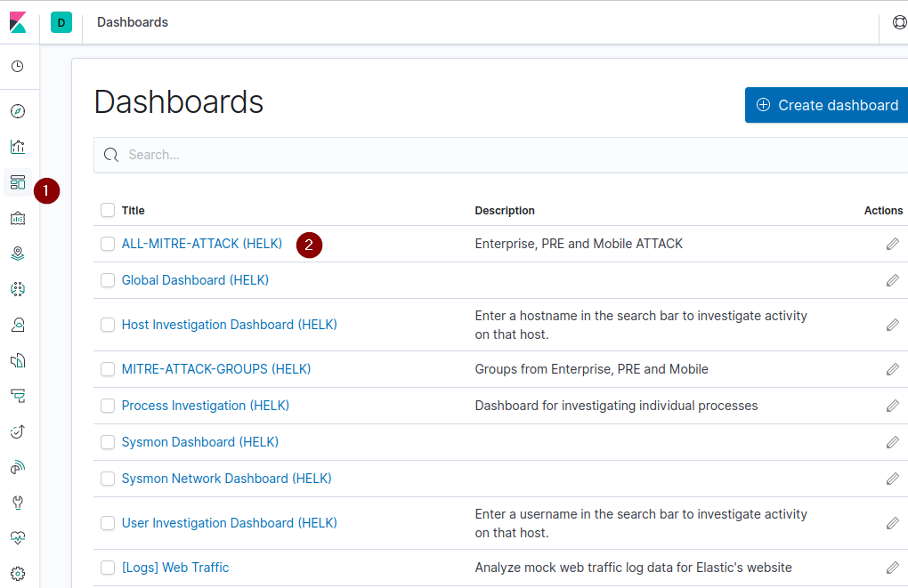
Task: Open [Logs] Web Traffic dashboard link
Action: (x=174, y=568)
